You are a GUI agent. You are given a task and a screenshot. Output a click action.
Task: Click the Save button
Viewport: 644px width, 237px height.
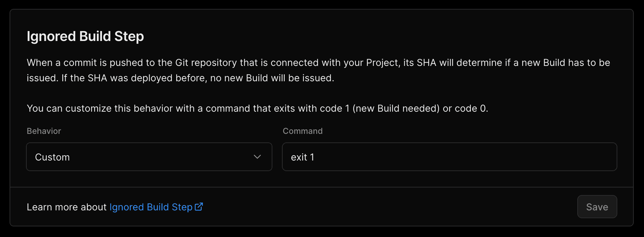click(x=597, y=207)
